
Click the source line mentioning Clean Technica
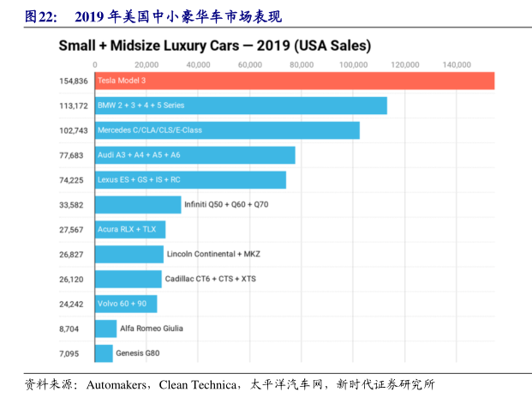(x=230, y=384)
